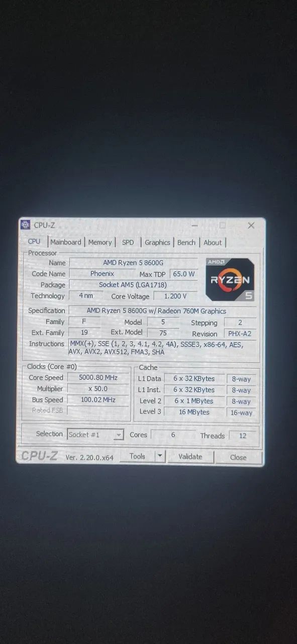Switch to the SPD tab
Viewport: 297px width, 644px height.
[x=128, y=243]
